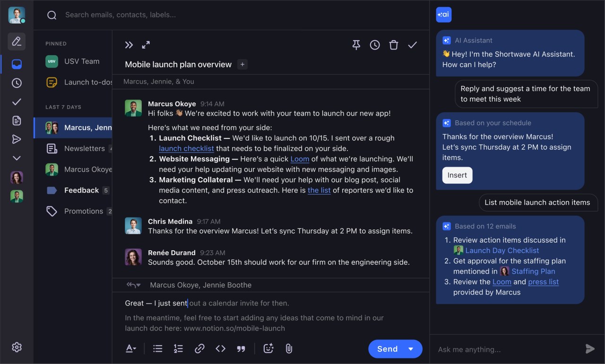Open the Launch Day Checklist link

pos(502,250)
